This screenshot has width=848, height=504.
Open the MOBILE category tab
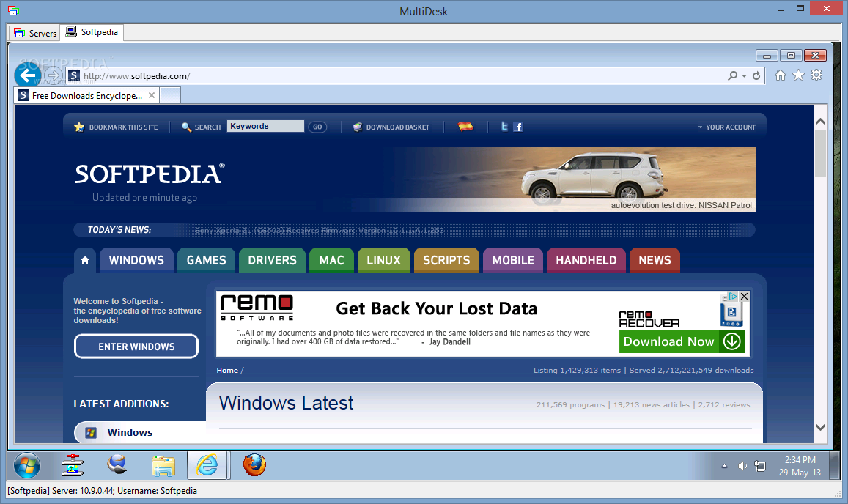[x=513, y=260]
